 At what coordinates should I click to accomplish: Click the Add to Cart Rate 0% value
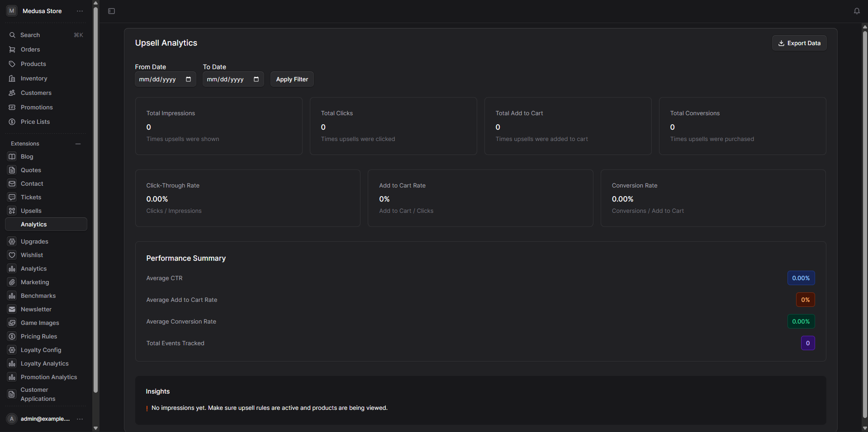click(x=384, y=199)
